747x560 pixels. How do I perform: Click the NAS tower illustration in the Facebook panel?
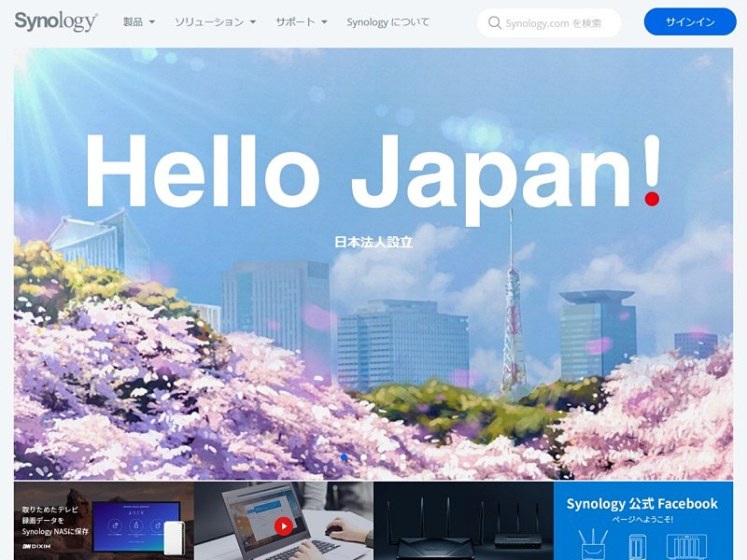pos(636,545)
